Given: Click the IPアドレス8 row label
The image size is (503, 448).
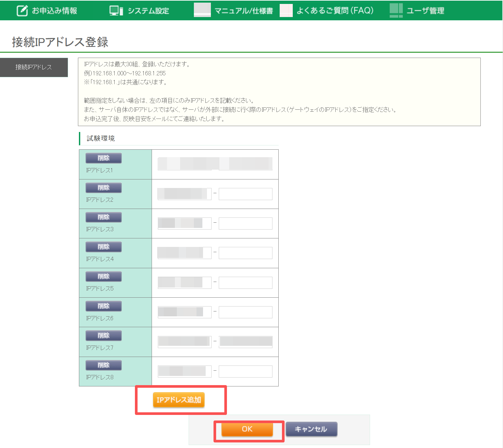Looking at the screenshot, I should click(x=100, y=377).
